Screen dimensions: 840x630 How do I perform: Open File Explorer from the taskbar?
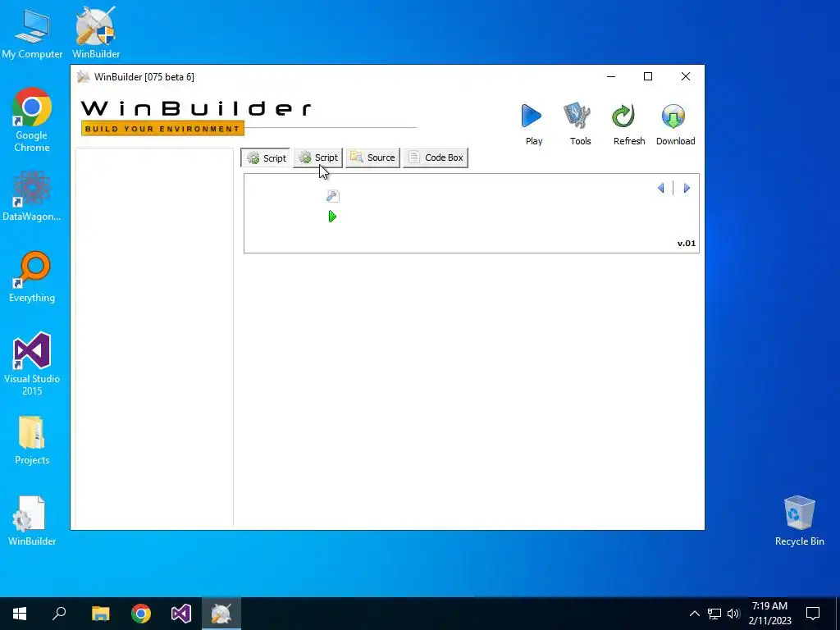pos(100,614)
